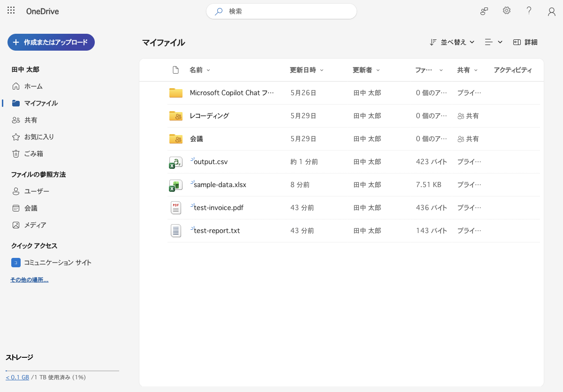Viewport: 563px width, 392px height.
Task: Click the 436 バイト size cell
Action: [x=432, y=208]
